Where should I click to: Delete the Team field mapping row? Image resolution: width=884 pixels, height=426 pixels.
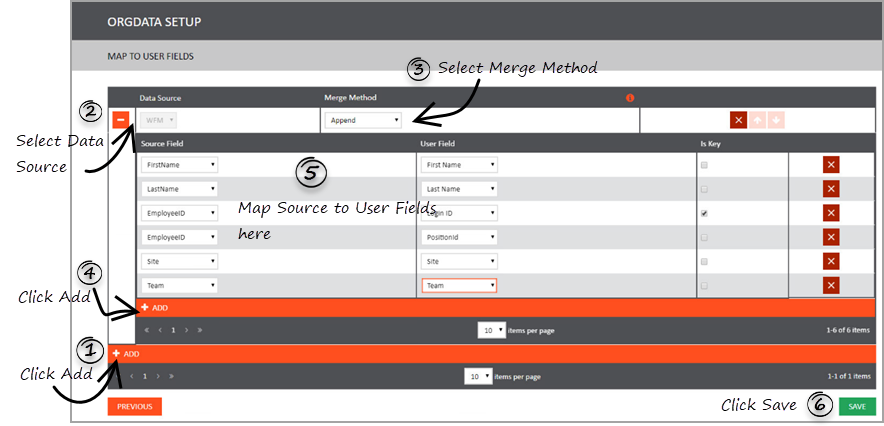[830, 285]
